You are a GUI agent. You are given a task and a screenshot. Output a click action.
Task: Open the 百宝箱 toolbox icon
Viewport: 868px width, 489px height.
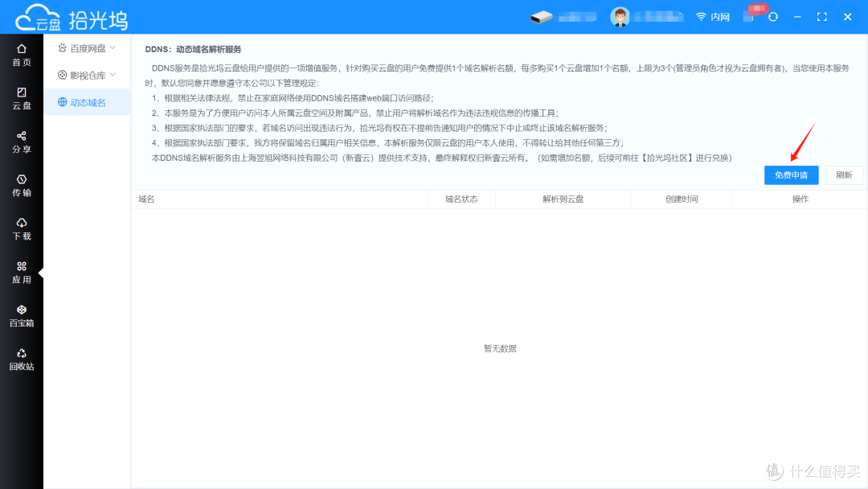click(x=22, y=315)
